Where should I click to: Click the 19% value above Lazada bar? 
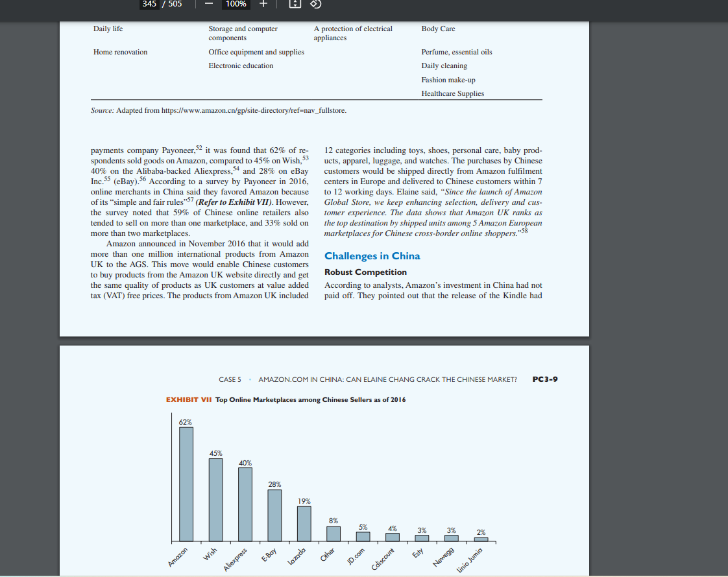pyautogui.click(x=304, y=501)
